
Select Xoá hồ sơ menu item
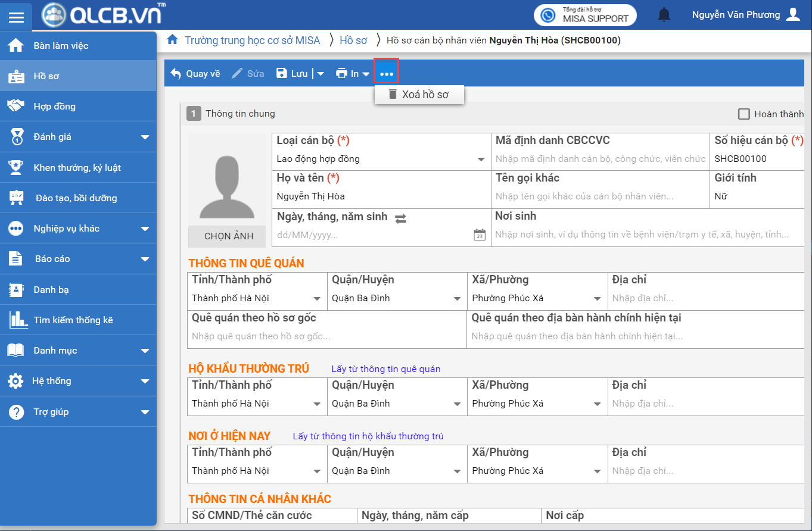[419, 94]
